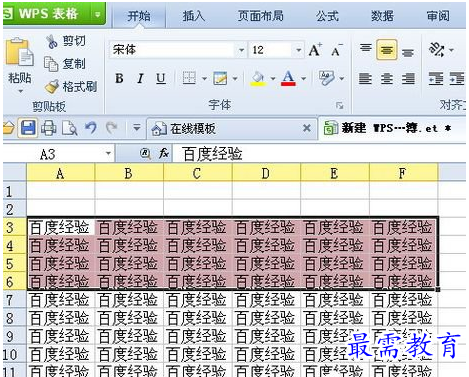The height and width of the screenshot is (377, 469).
Task: Click the Print icon in quick toolbar
Action: point(49,128)
